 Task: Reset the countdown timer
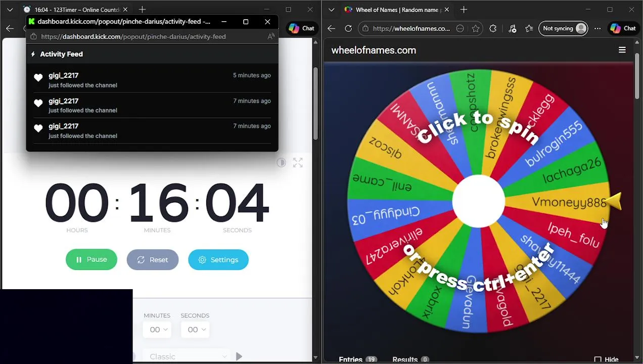(152, 259)
